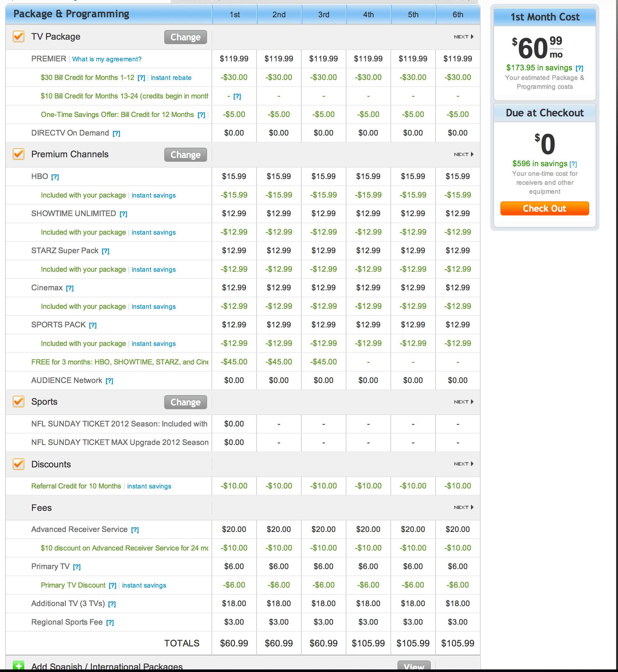Open 'What is my agreement?' link
The width and height of the screenshot is (618, 672).
107,59
